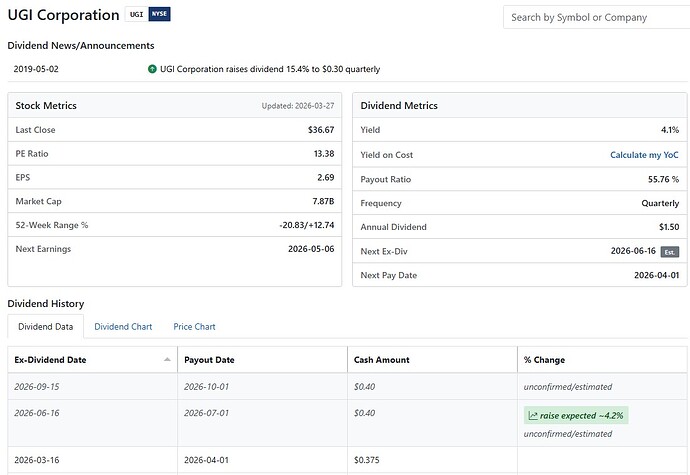690x475 pixels.
Task: Click the Next Earnings label
Action: click(x=43, y=249)
